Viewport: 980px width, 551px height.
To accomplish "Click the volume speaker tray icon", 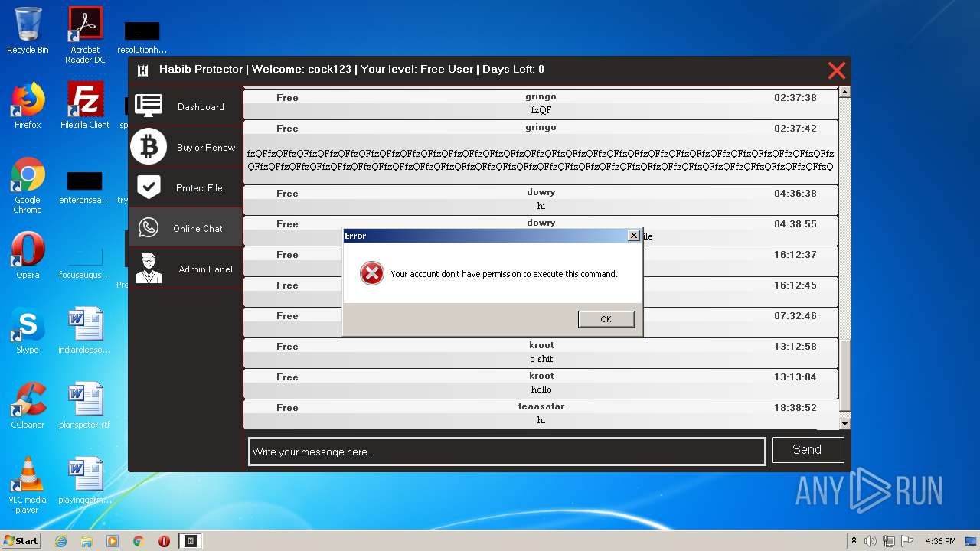I will [871, 541].
